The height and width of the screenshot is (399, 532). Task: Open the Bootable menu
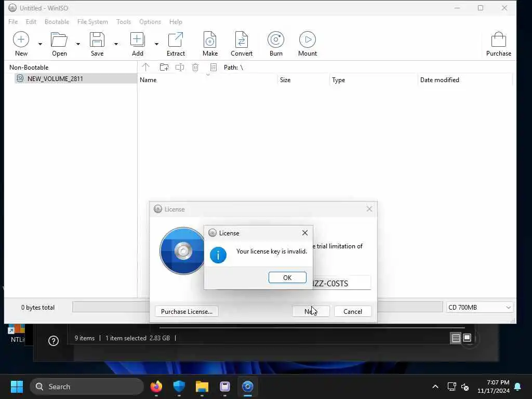click(x=57, y=22)
